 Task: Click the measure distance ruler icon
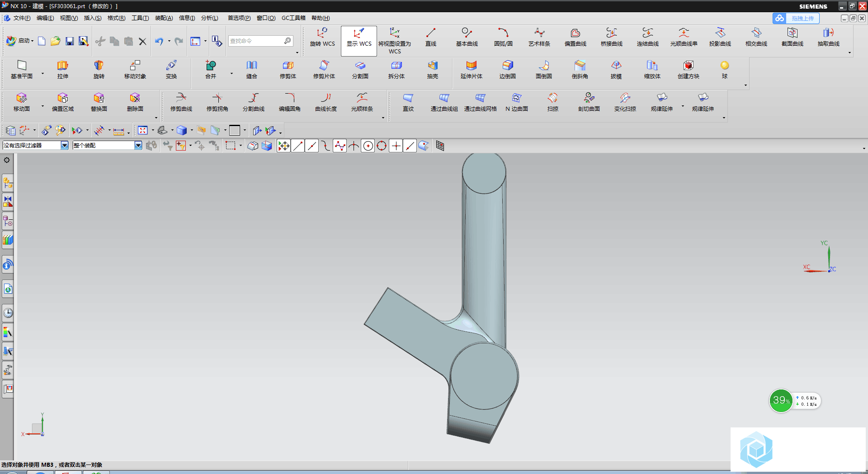(118, 131)
